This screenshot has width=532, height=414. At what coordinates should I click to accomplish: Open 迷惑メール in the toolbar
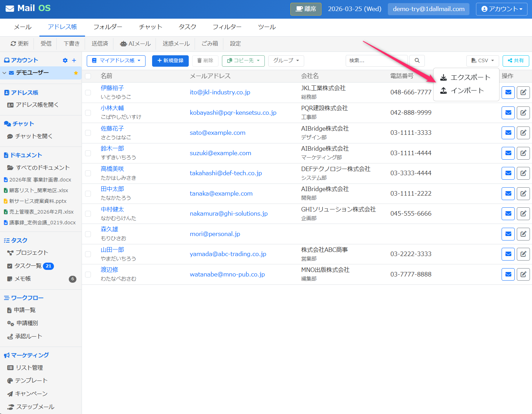tap(176, 44)
